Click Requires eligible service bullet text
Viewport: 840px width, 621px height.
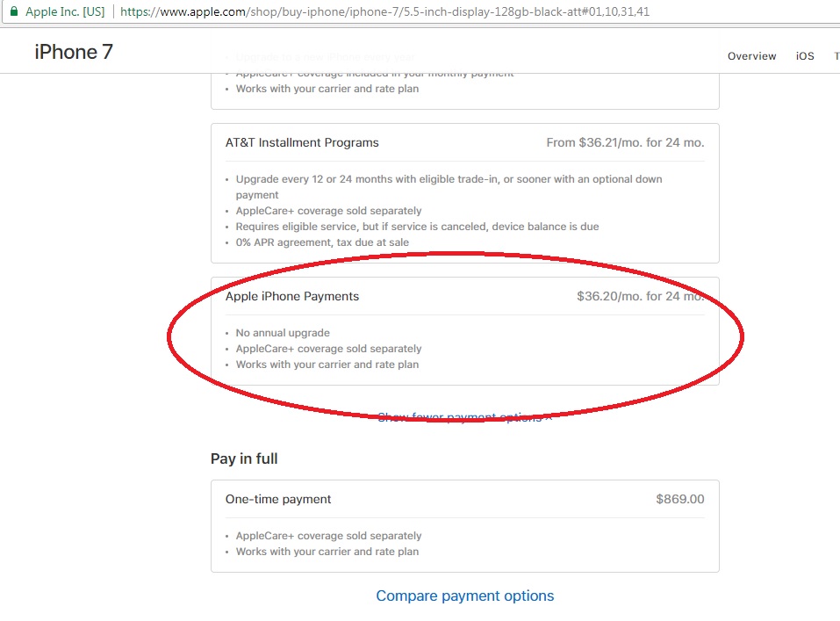tap(417, 227)
